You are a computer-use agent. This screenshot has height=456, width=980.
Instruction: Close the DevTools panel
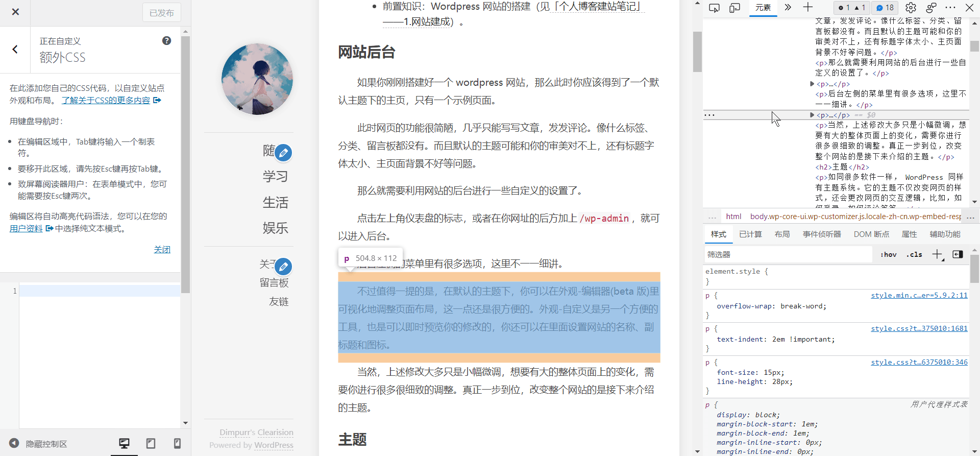pyautogui.click(x=969, y=8)
